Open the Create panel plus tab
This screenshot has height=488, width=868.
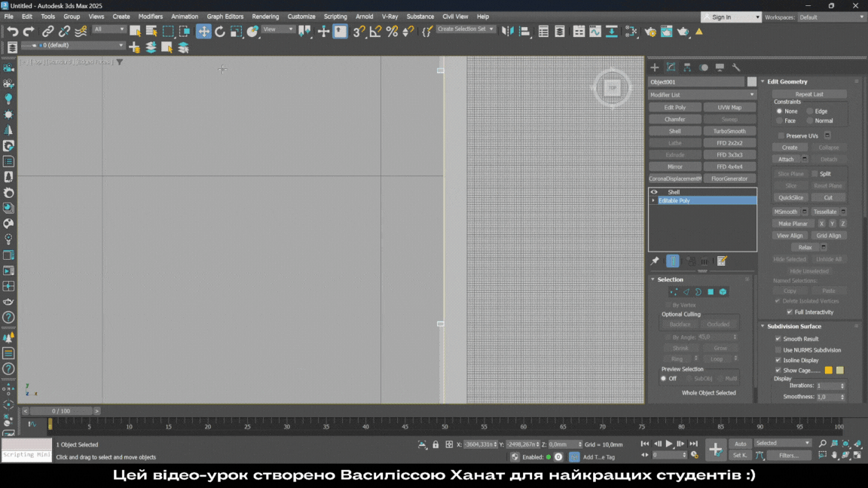[x=655, y=68]
